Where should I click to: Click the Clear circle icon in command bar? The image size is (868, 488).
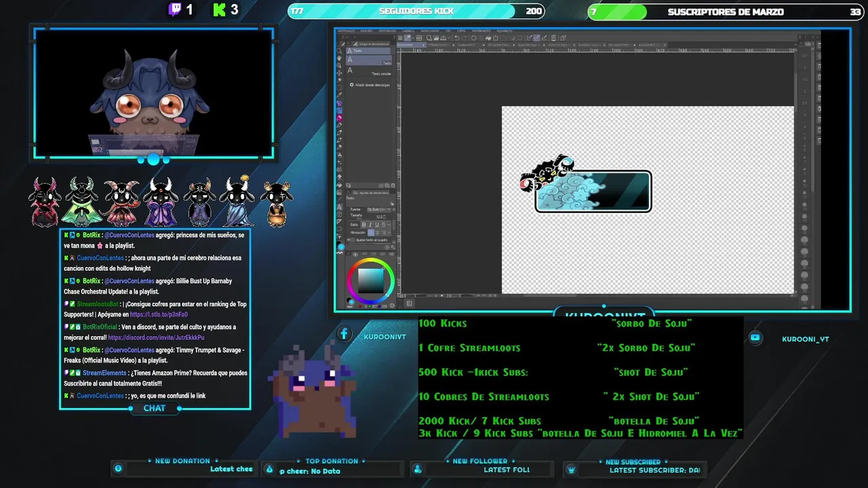[473, 38]
